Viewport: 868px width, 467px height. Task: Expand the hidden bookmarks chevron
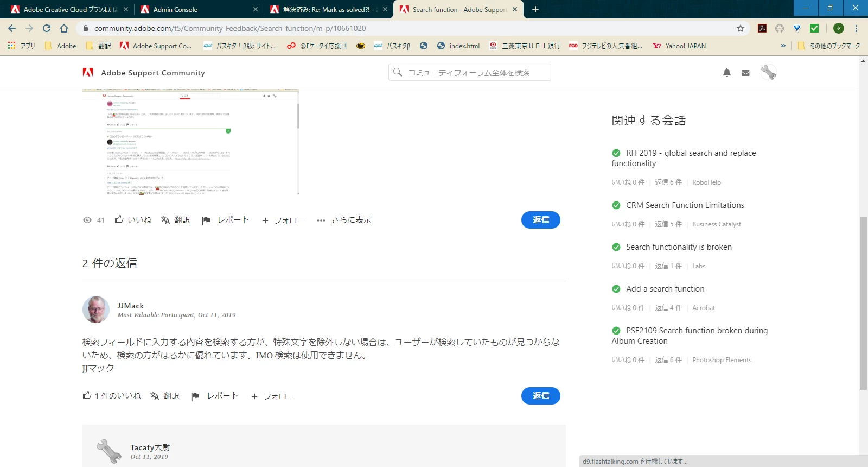[x=783, y=46]
